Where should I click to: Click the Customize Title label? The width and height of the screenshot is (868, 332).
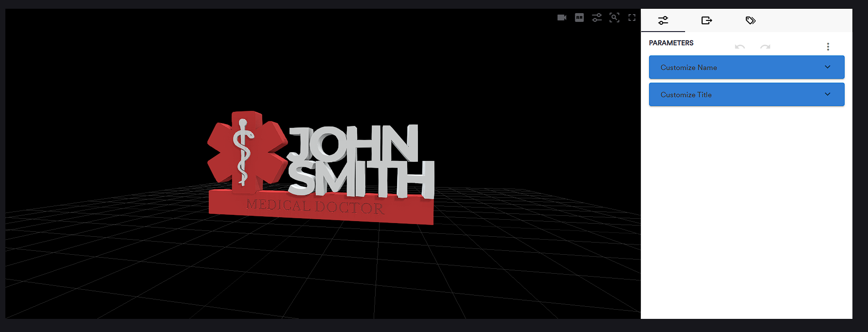tap(686, 95)
